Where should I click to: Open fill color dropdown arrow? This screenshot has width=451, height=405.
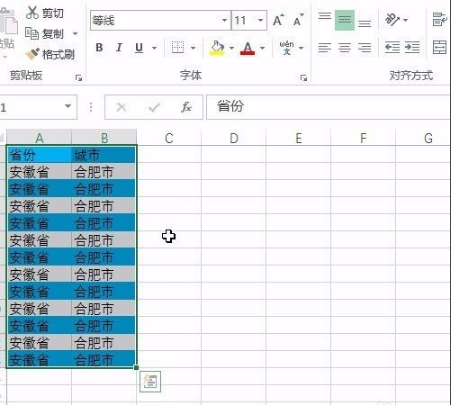click(232, 48)
